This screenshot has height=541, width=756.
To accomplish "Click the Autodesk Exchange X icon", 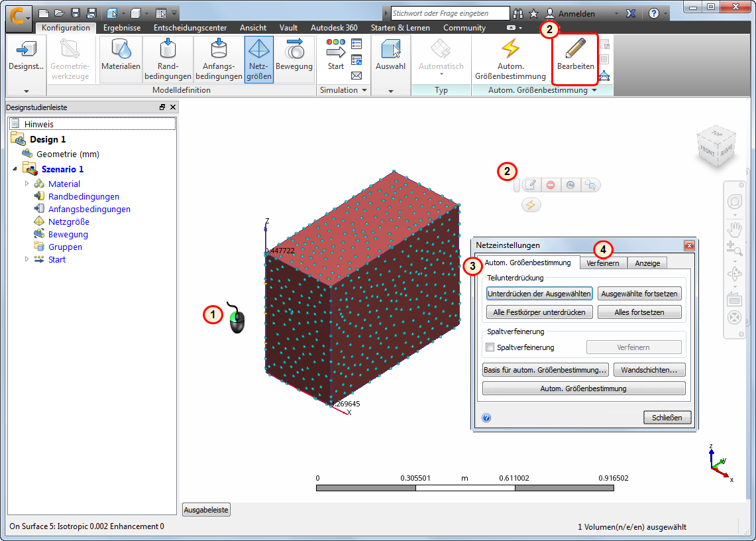I will 631,13.
